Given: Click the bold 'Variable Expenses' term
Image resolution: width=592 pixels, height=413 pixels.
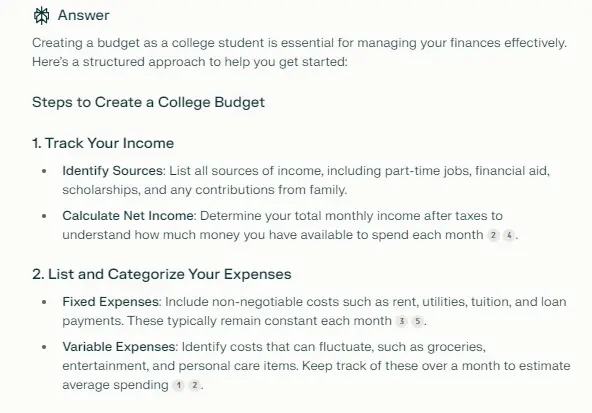Looking at the screenshot, I should click(119, 347).
